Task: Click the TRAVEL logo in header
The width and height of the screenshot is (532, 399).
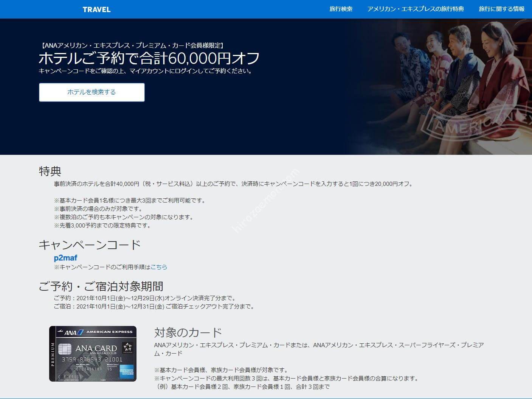Action: (x=96, y=9)
